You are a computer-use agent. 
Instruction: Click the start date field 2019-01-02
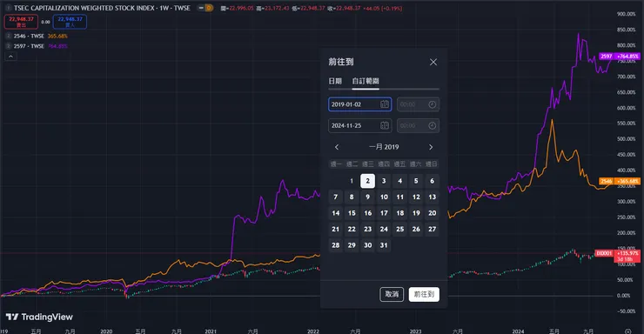[359, 104]
